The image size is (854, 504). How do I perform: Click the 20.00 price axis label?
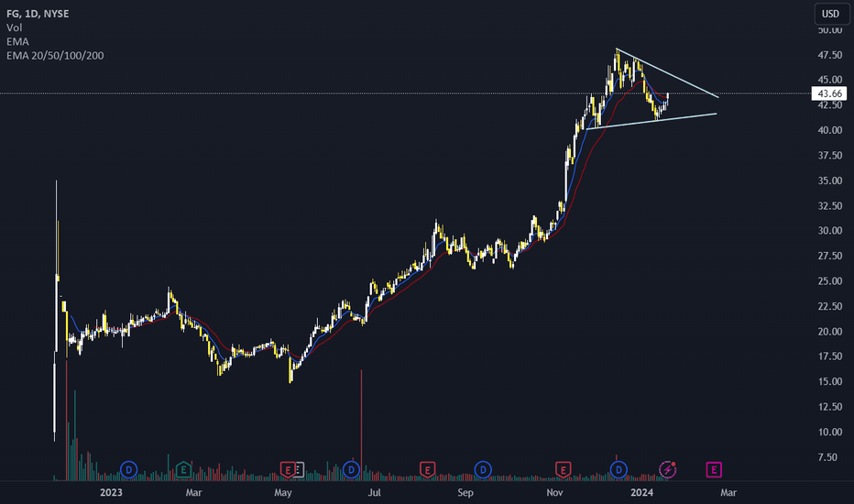point(830,332)
